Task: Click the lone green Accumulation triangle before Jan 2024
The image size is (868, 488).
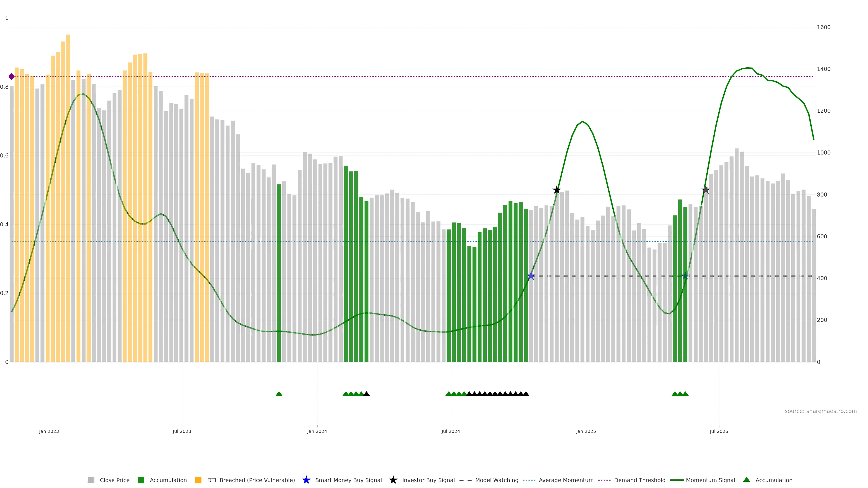Action: pos(279,394)
